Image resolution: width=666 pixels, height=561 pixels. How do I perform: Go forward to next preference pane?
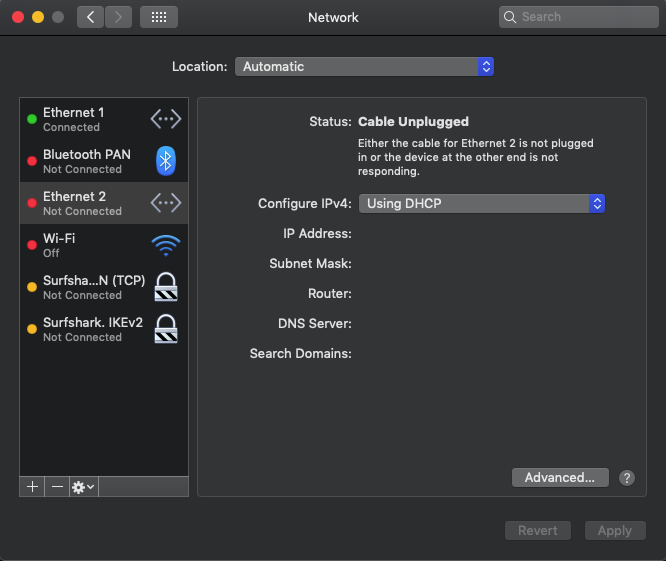118,17
